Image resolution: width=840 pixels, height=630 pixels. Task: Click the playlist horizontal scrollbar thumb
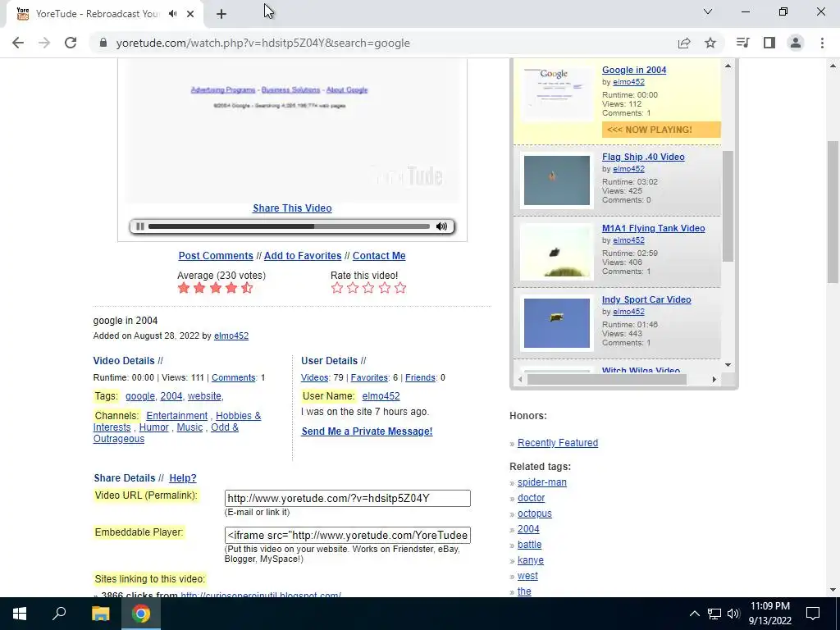tap(607, 379)
